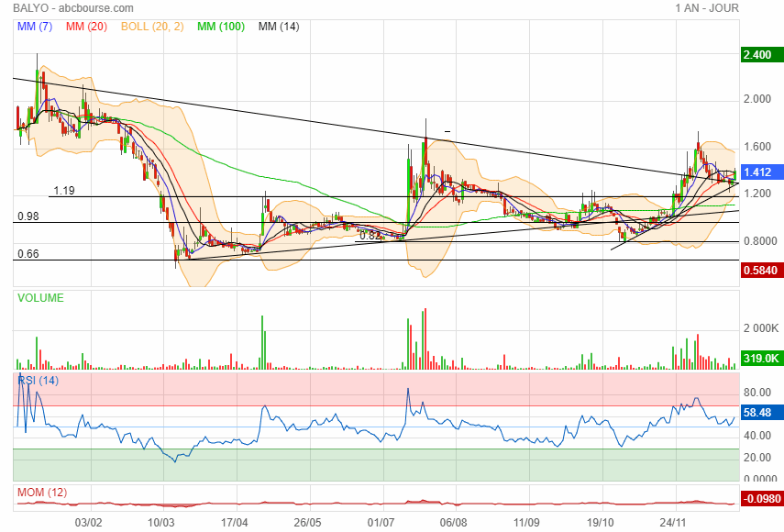The height and width of the screenshot is (532, 784).
Task: Click the VOLUME panel label
Action: point(40,298)
